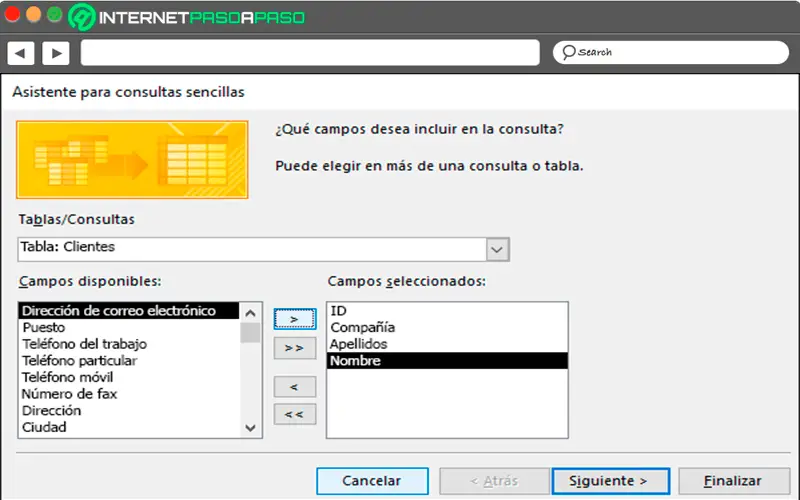Select Apellidos in selected fields

click(x=447, y=344)
